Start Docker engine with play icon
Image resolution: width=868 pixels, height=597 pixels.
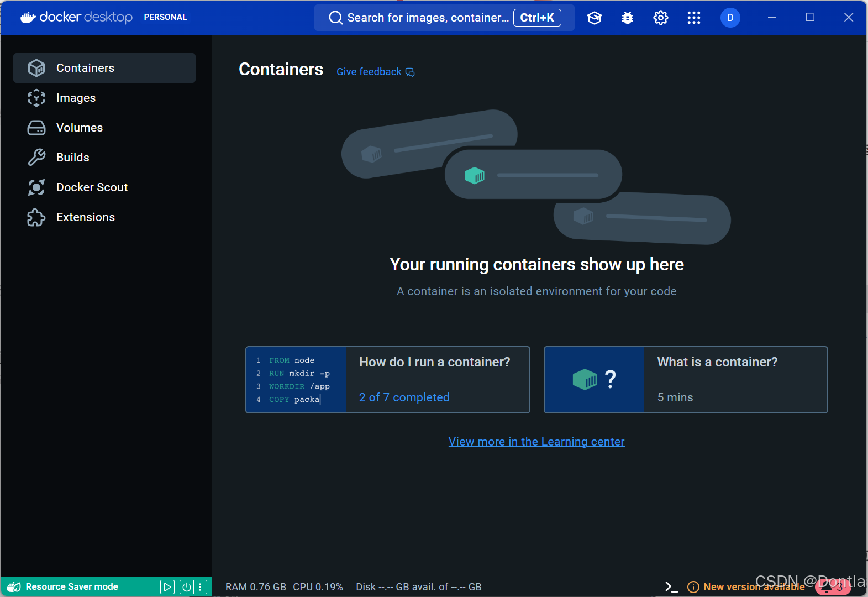click(167, 587)
